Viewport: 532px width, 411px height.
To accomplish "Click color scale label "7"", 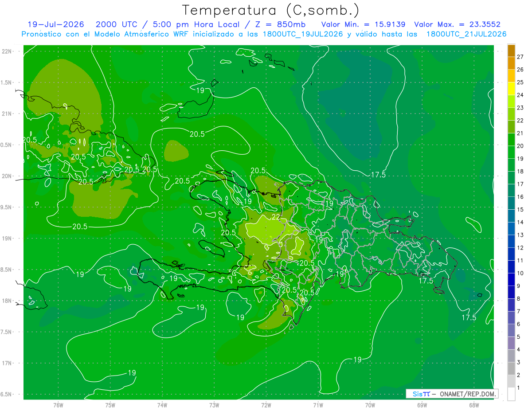I will [519, 311].
